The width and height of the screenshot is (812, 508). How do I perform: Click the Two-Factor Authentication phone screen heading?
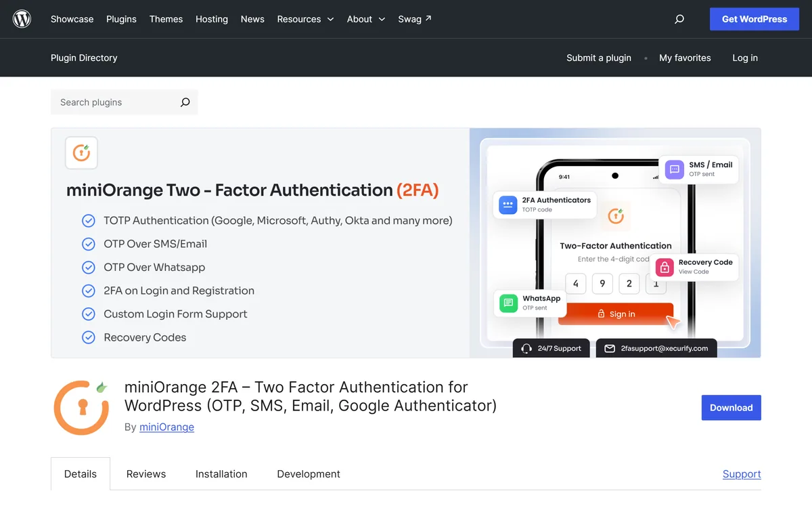(616, 246)
